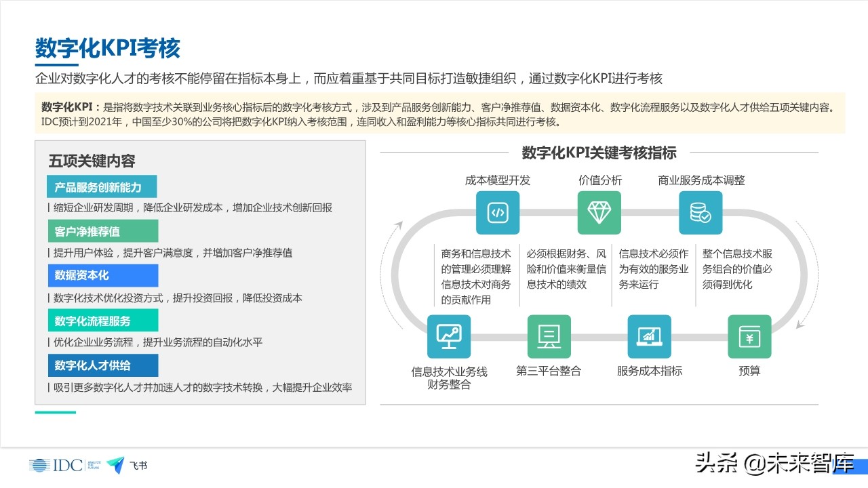Click the chart icon for 信息技术业务线财务整合
This screenshot has width=868, height=488.
point(448,337)
